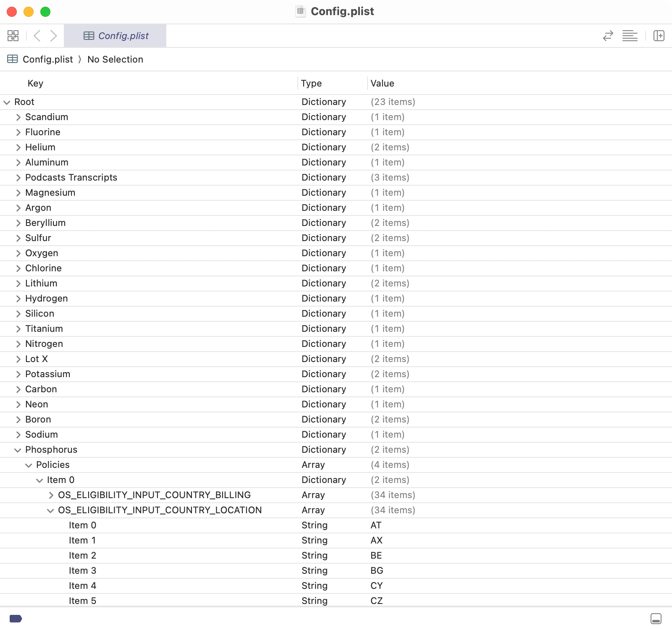Open the related items grid menu

(13, 36)
